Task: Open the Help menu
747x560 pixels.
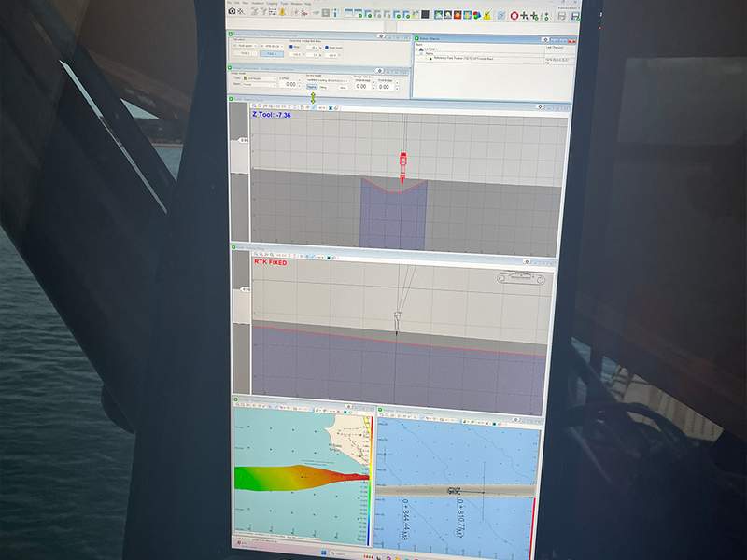Action: (306, 4)
